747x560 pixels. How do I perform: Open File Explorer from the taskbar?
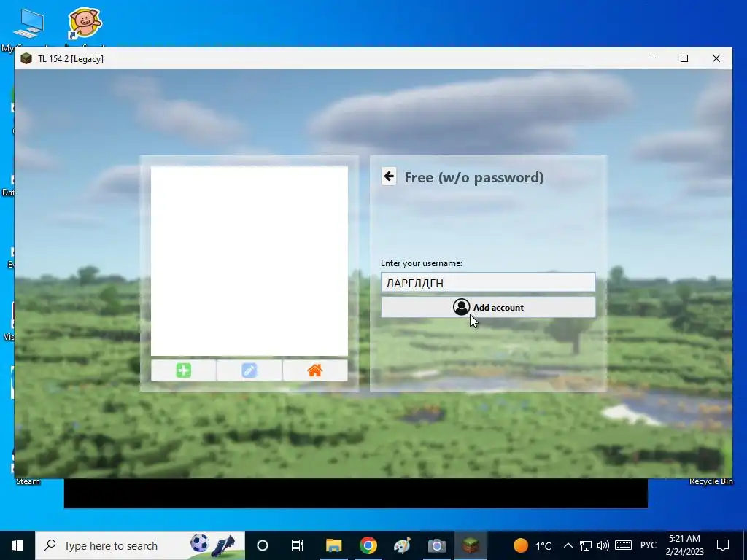pos(333,545)
